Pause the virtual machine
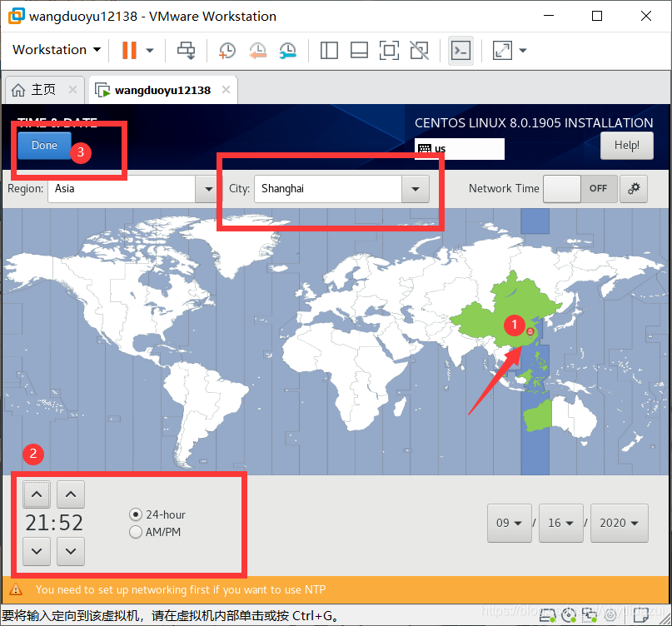 pos(129,50)
